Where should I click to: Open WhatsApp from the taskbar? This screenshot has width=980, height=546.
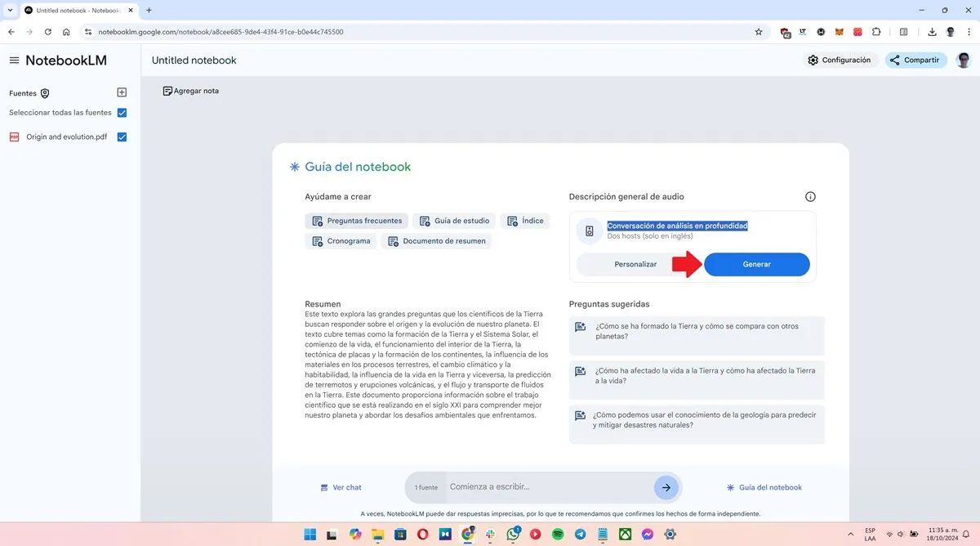click(x=513, y=534)
